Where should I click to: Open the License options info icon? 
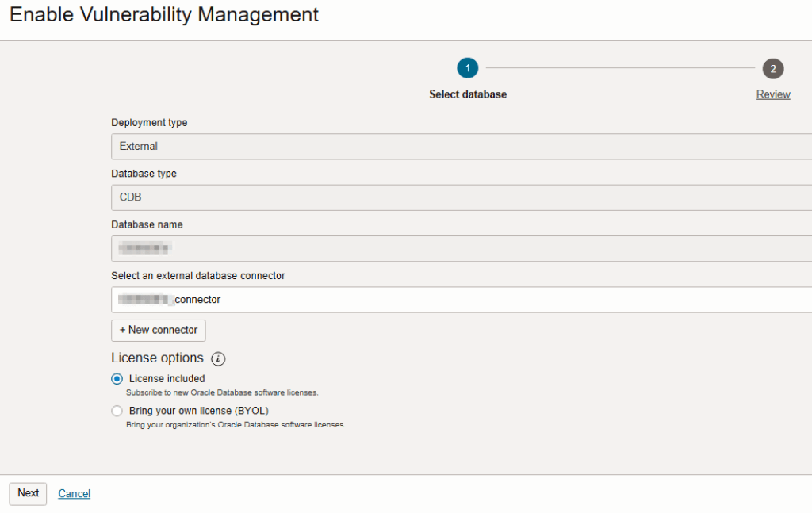(218, 358)
